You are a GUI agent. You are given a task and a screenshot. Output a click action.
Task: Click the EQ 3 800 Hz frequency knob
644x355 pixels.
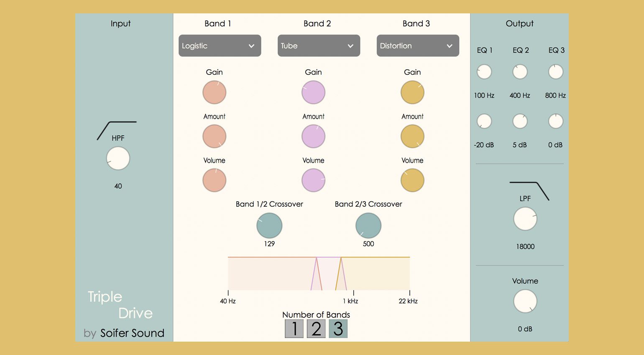pyautogui.click(x=556, y=72)
